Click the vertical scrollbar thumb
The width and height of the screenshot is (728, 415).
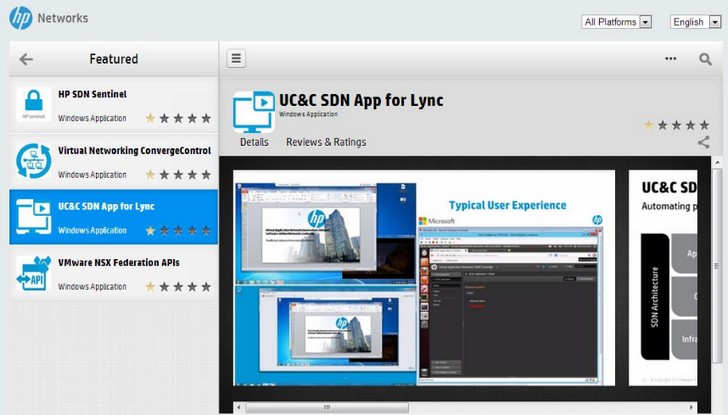point(717,266)
